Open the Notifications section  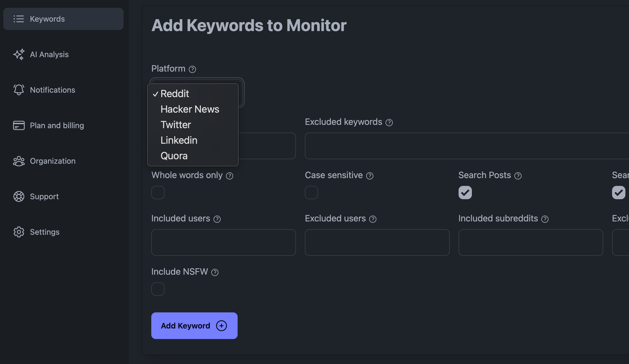coord(63,90)
